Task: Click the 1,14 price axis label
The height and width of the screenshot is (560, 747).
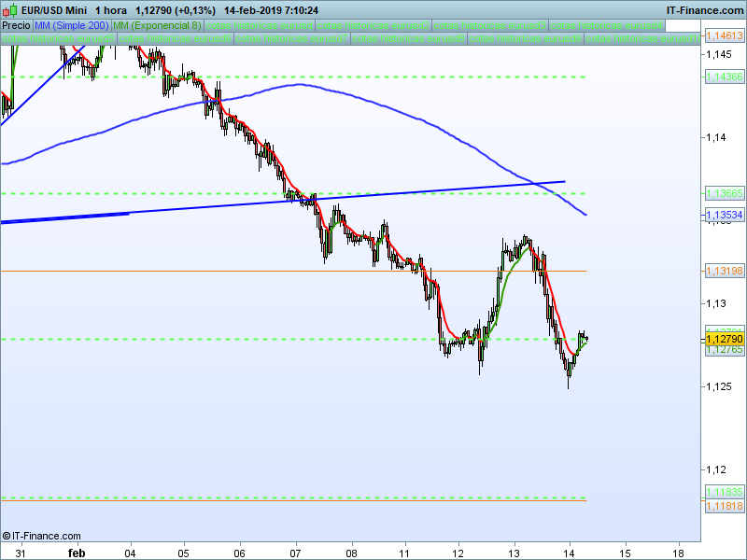Action: (x=716, y=137)
